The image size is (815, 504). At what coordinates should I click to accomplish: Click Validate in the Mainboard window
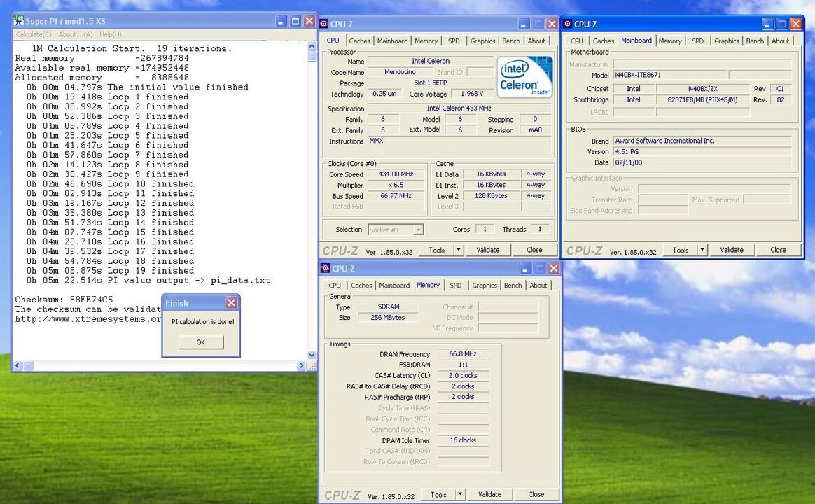pos(731,250)
